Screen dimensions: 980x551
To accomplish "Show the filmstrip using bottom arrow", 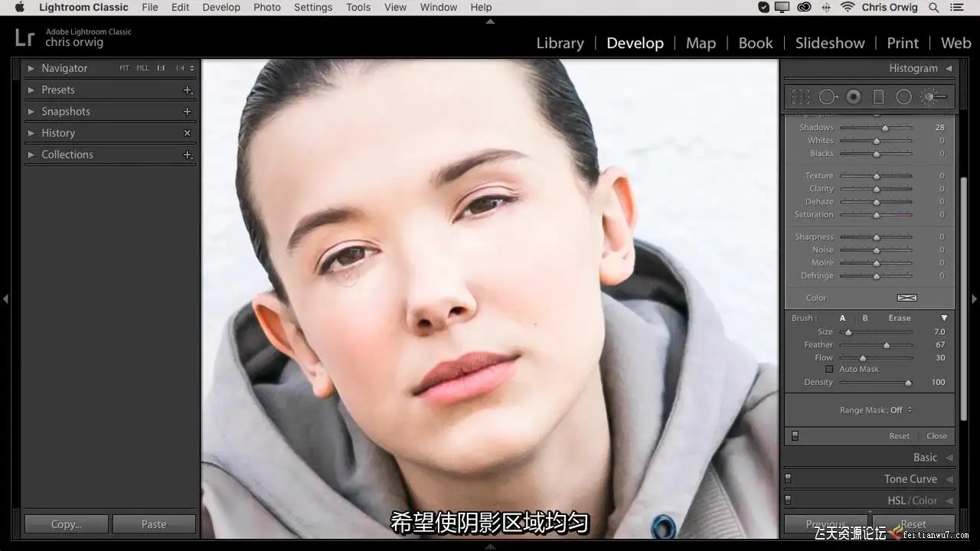I will pos(490,546).
